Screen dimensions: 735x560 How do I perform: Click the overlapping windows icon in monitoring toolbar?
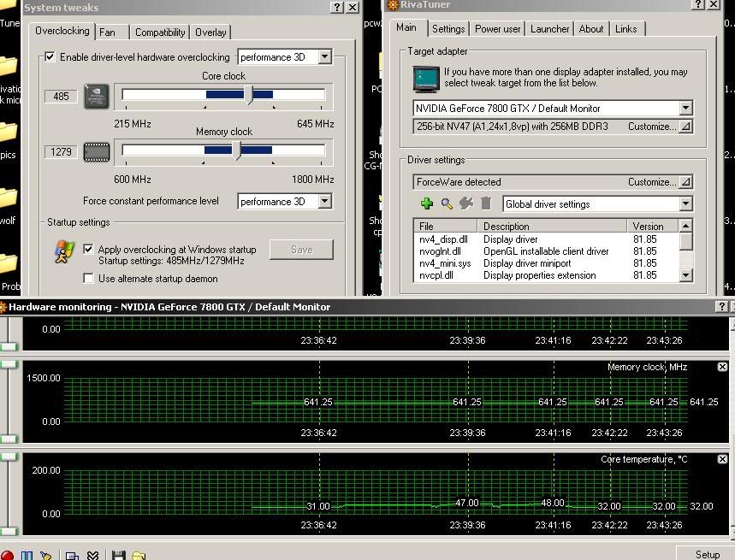[x=72, y=556]
